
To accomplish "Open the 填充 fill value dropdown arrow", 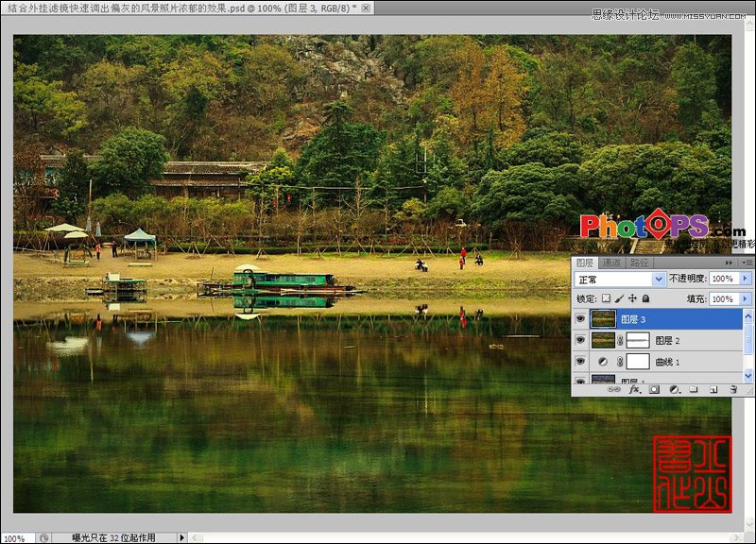I will pos(745,298).
